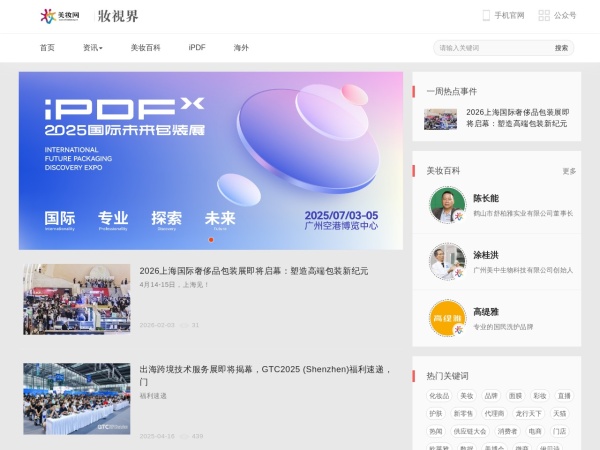Image resolution: width=600 pixels, height=450 pixels.
Task: Click the orange 高缇雅 brand icon
Action: (447, 318)
